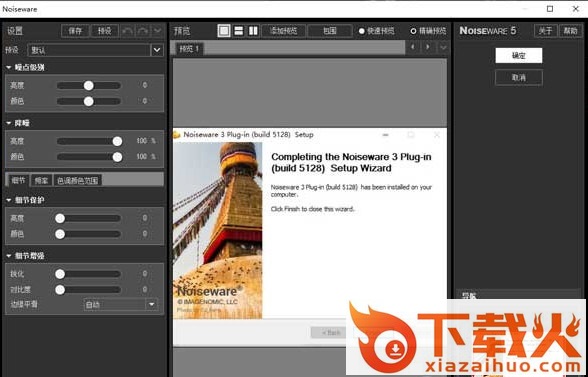Viewport: 588px width, 377px height.
Task: Close the main Noiseware window
Action: tap(576, 9)
